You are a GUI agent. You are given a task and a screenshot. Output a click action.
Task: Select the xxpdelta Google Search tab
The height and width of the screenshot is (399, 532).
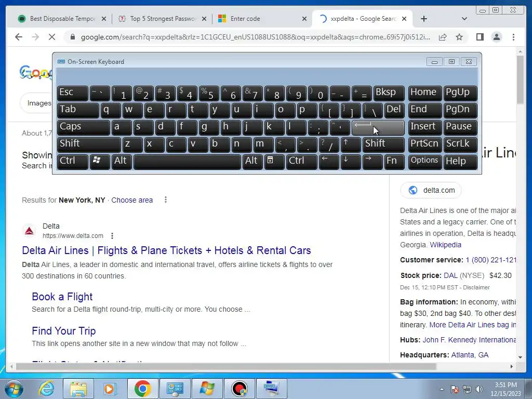362,19
